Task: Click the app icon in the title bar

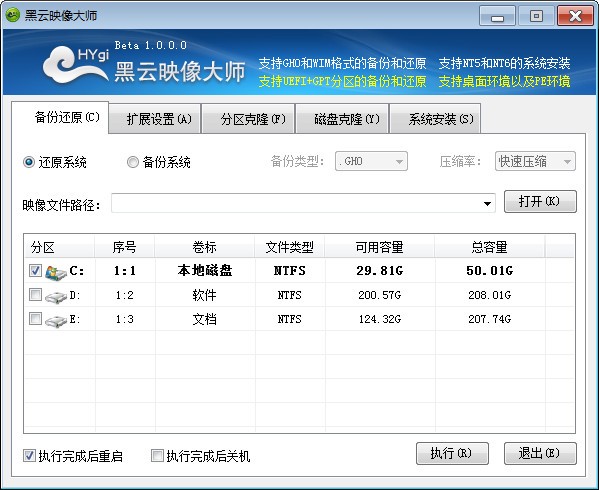Action: 13,16
